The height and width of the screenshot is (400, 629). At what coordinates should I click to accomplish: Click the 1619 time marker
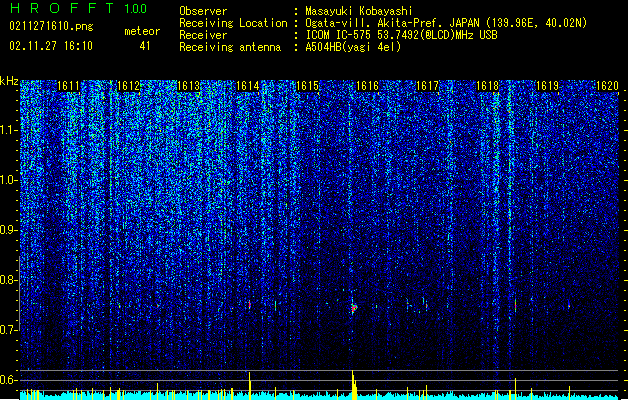coord(548,86)
